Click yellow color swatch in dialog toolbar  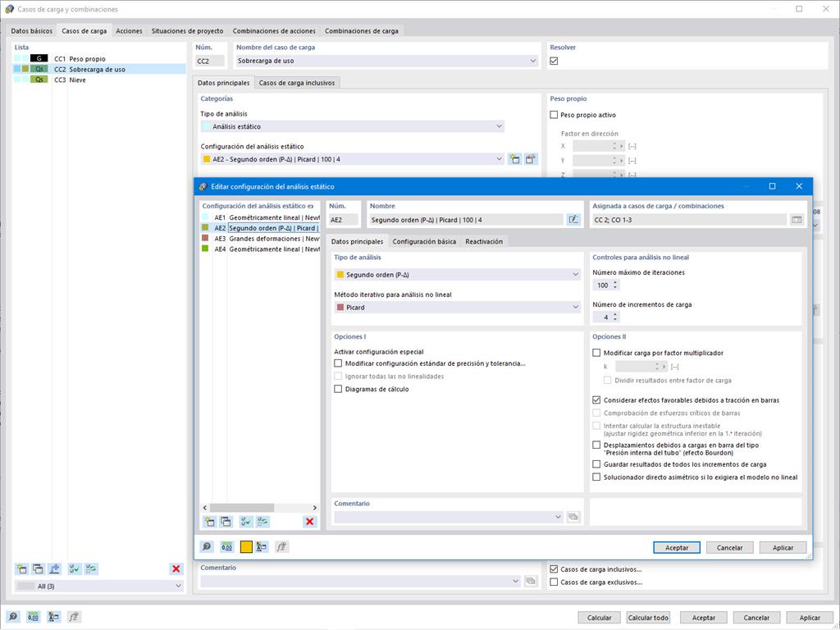tap(246, 547)
